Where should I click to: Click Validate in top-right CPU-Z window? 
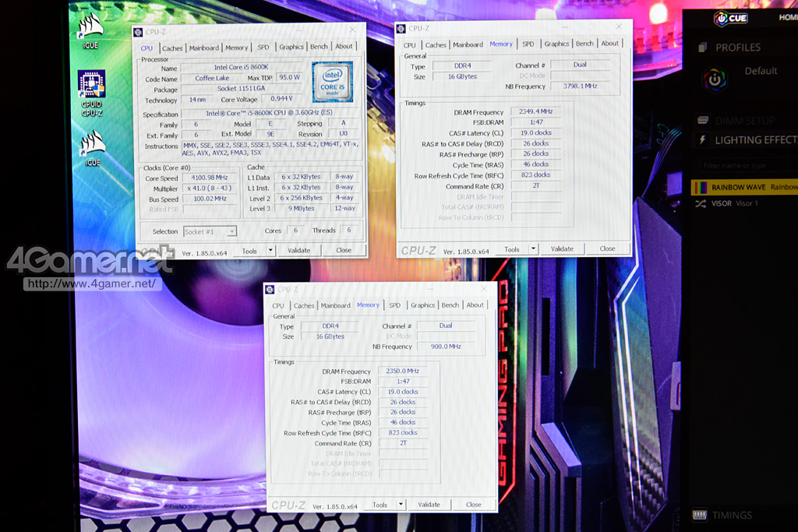pyautogui.click(x=562, y=248)
